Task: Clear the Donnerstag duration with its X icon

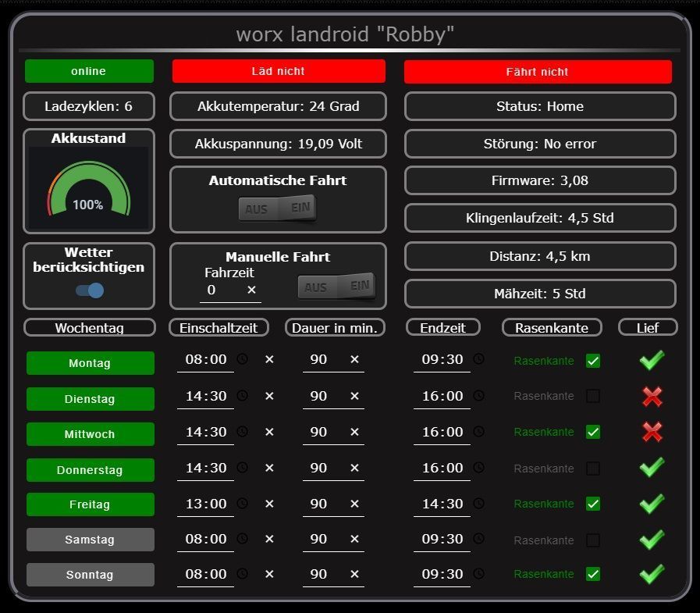Action: [x=354, y=468]
